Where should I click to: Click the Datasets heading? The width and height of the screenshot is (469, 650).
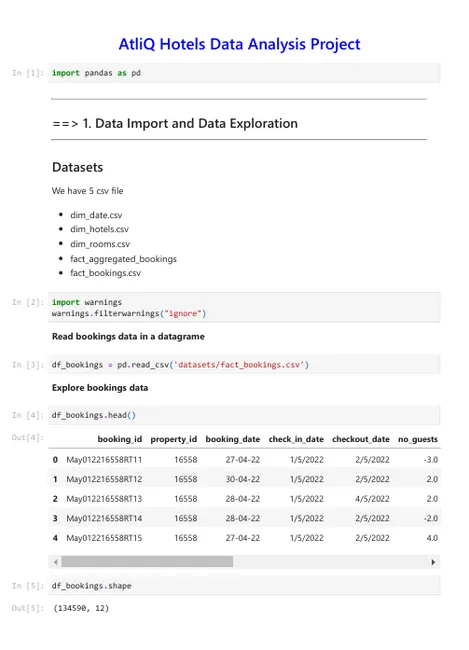[x=78, y=167]
